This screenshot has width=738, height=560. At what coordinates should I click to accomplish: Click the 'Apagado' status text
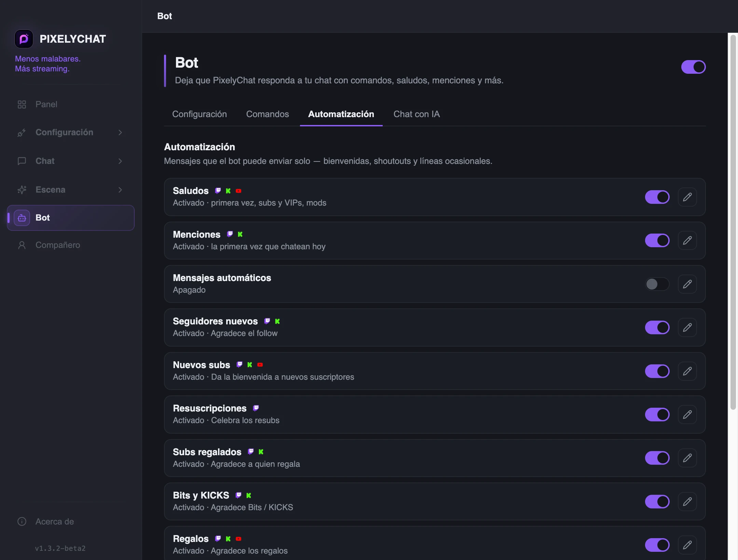[189, 290]
